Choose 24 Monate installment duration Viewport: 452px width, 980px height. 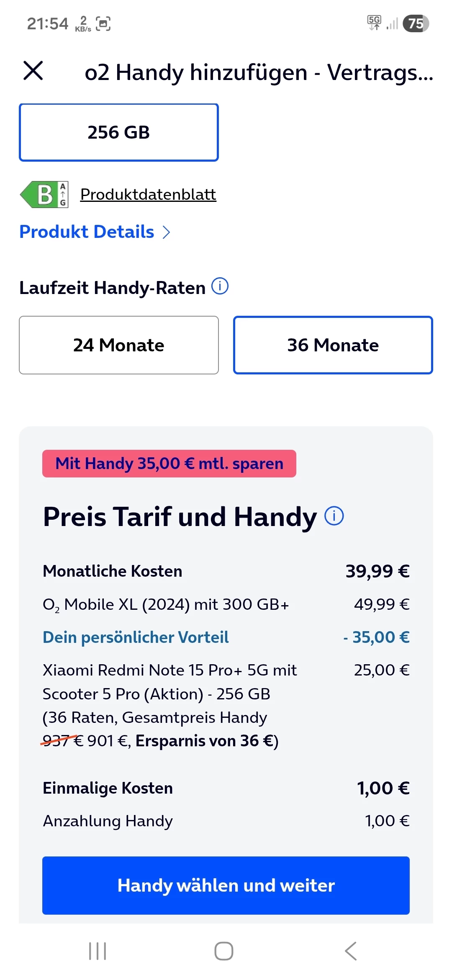point(119,345)
